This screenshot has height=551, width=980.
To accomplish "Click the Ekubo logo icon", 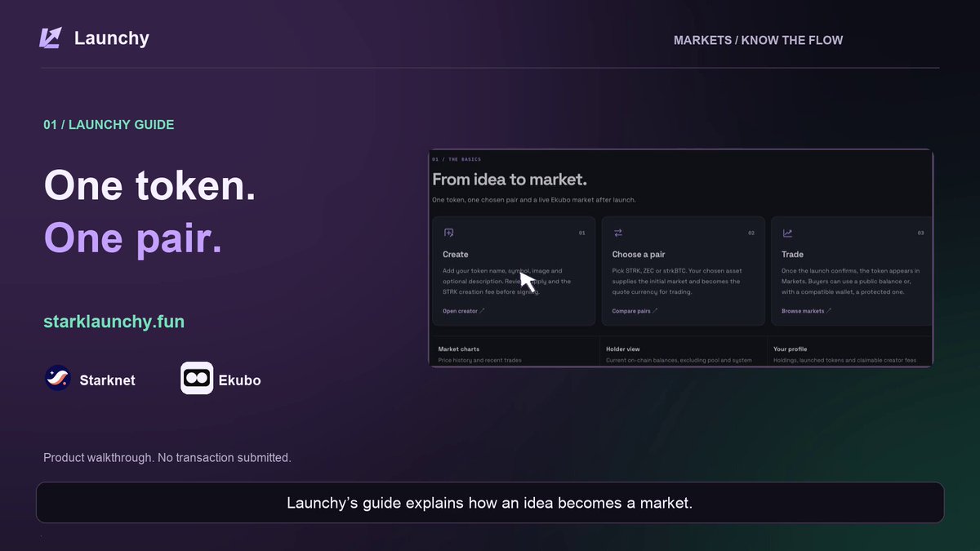I will [197, 378].
